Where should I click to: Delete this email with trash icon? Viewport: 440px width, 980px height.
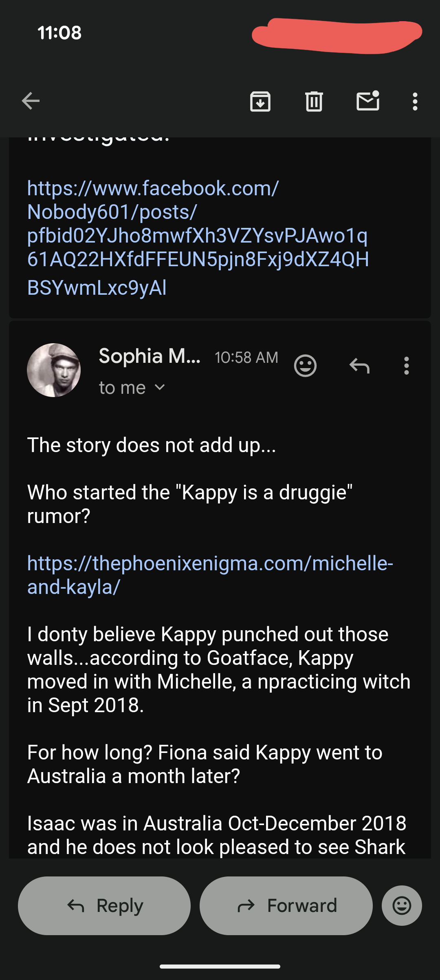coord(314,101)
